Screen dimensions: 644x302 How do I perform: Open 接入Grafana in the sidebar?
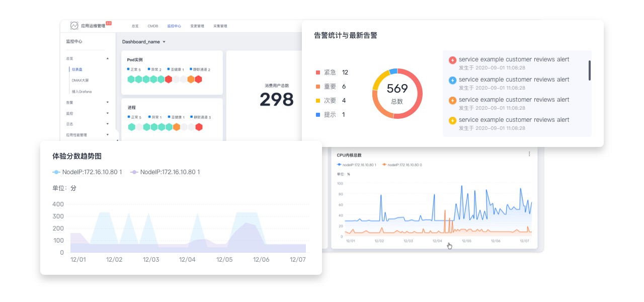tap(82, 92)
